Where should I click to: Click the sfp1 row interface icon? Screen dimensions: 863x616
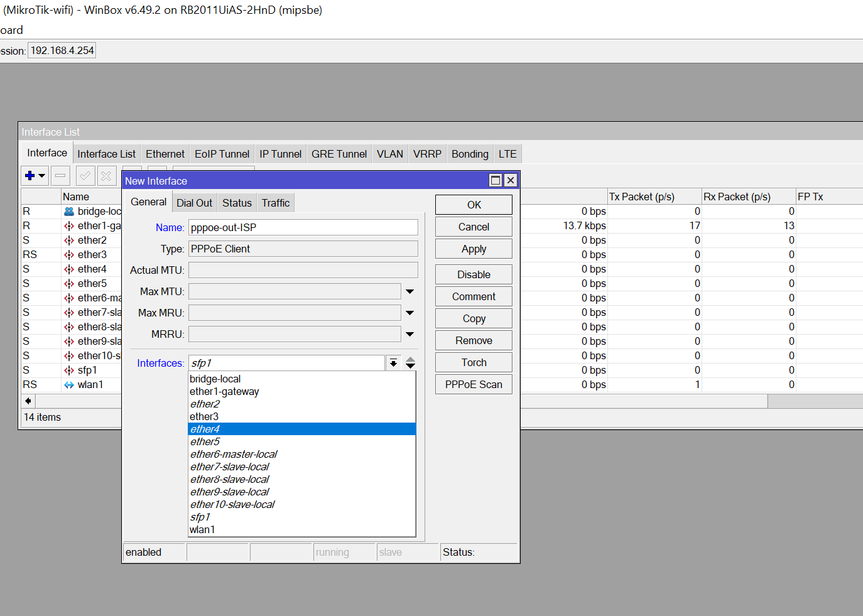coord(69,370)
